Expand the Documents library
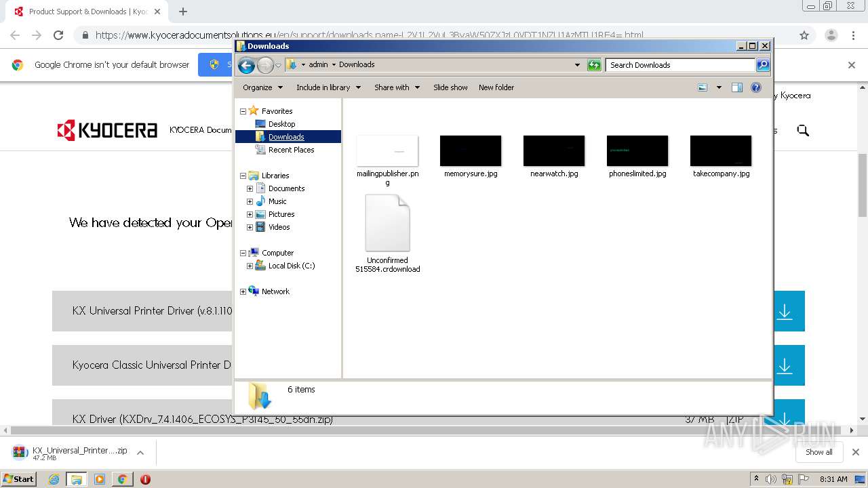The width and height of the screenshot is (868, 488). [250, 188]
